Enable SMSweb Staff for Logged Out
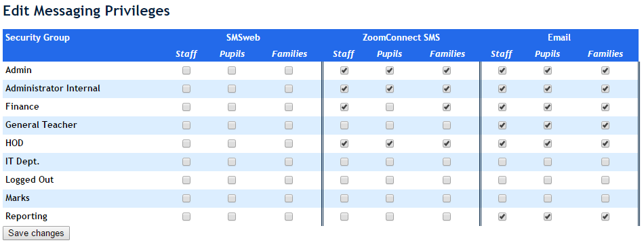 tap(186, 180)
